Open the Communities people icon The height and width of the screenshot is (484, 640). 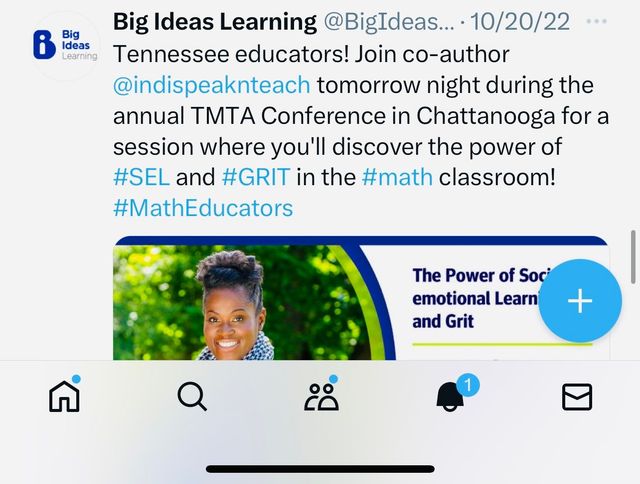(x=321, y=396)
